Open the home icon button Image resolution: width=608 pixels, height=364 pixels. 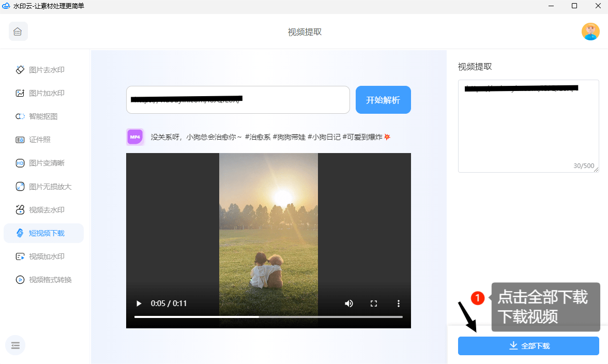18,32
